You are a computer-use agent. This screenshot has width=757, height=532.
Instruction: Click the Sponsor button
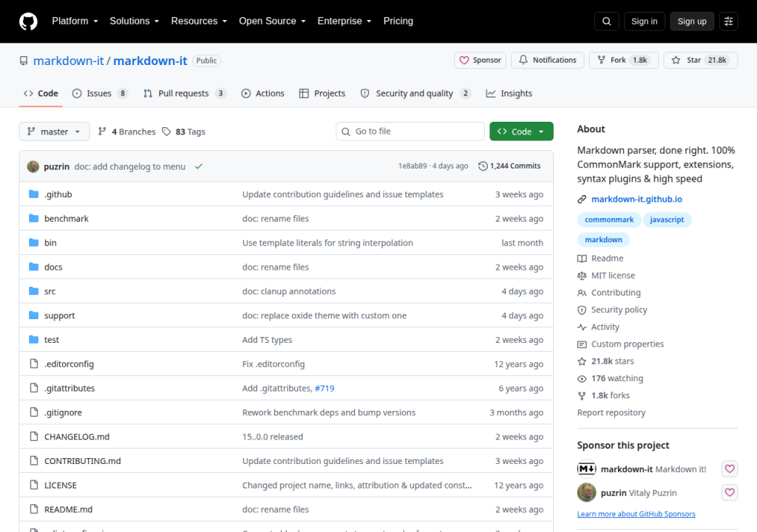(x=480, y=60)
